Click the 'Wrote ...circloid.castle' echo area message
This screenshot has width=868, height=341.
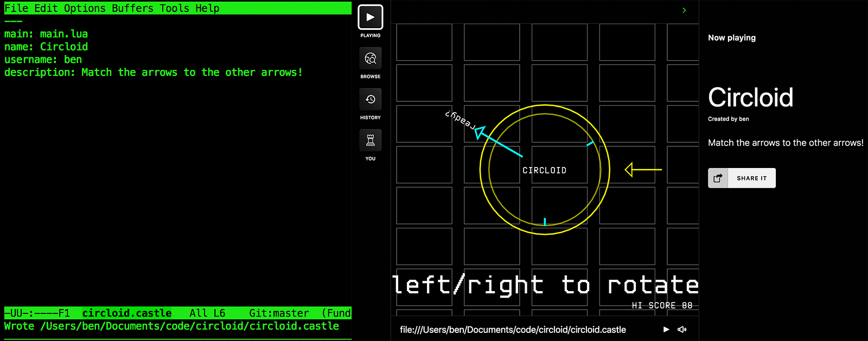(x=171, y=326)
